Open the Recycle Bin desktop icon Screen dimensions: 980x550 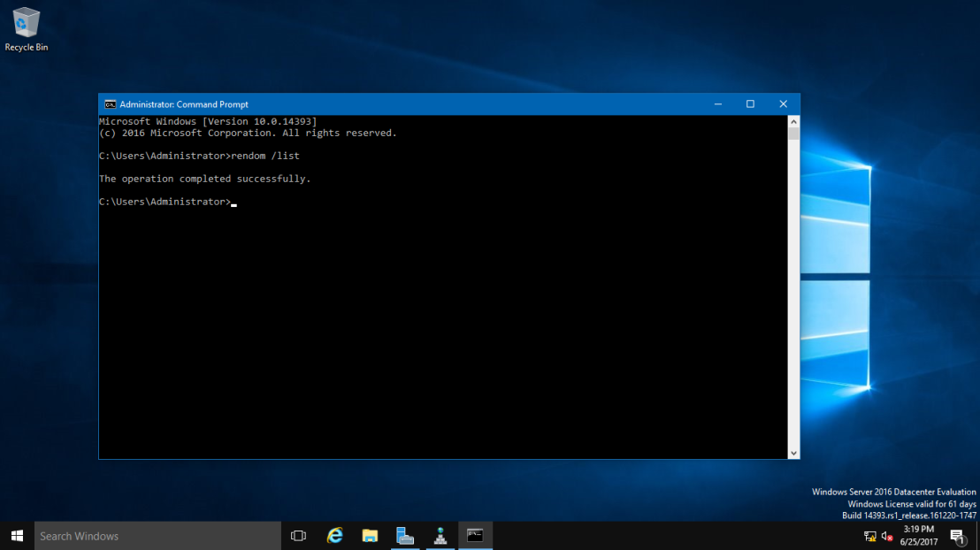click(27, 29)
